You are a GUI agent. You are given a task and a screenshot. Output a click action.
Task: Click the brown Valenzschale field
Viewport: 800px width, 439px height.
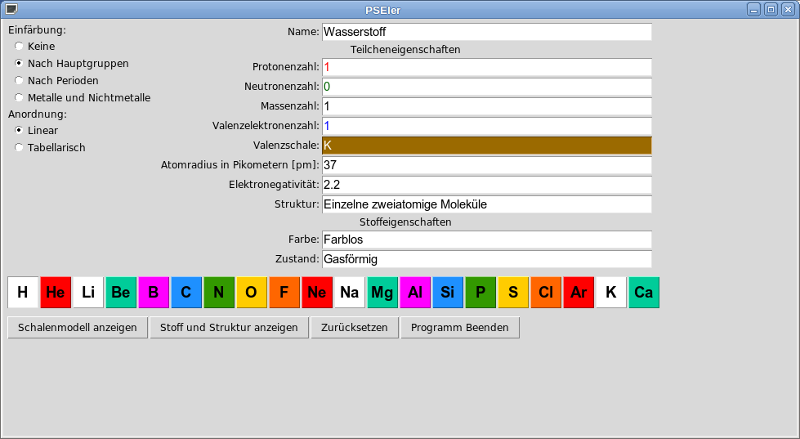(486, 145)
